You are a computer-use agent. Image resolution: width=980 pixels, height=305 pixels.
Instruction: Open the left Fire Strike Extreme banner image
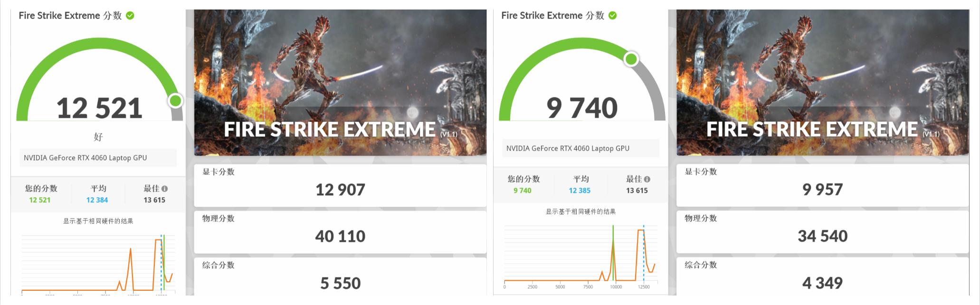click(340, 83)
